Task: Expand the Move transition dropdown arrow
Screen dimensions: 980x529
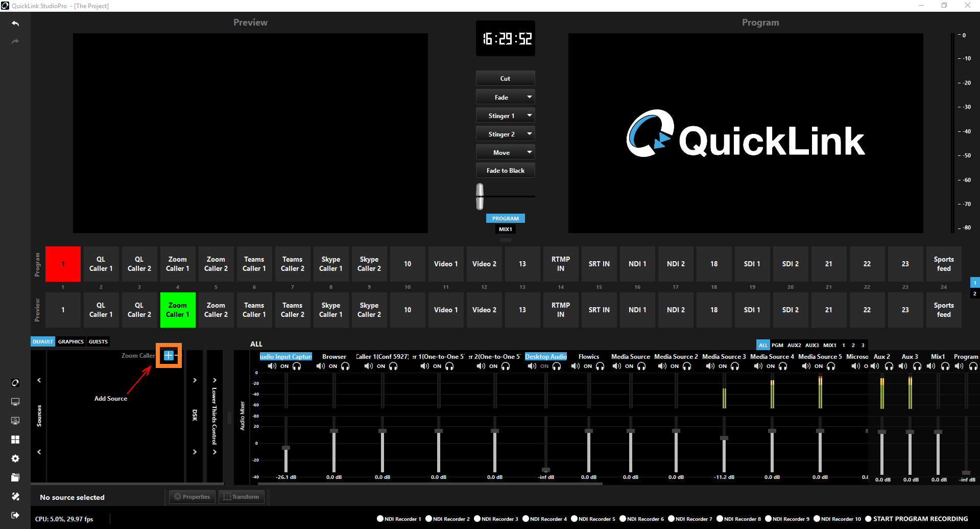Action: tap(530, 152)
